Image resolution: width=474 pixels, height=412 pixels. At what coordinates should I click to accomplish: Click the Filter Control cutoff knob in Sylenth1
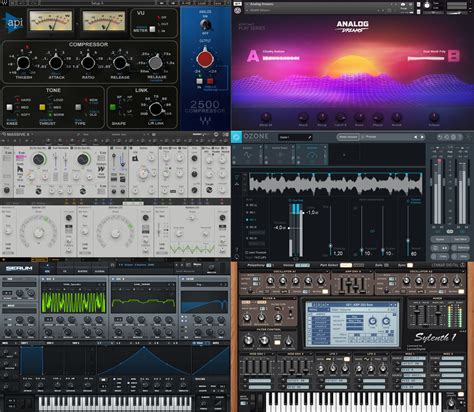coord(248,340)
